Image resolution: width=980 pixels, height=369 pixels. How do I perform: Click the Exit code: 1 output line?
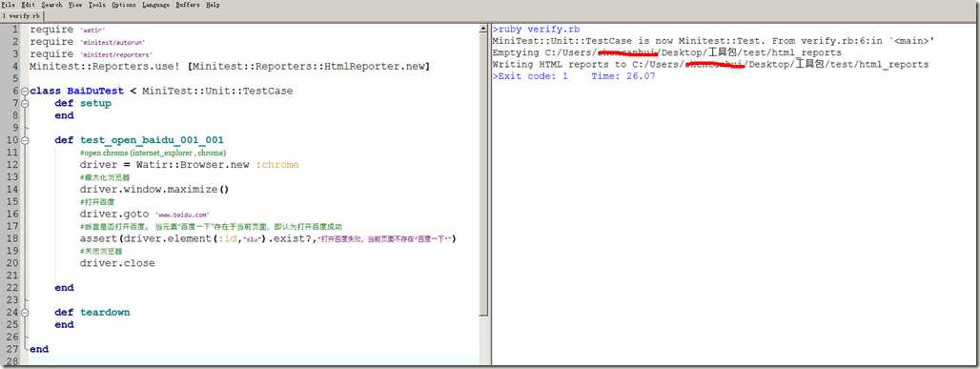click(574, 76)
